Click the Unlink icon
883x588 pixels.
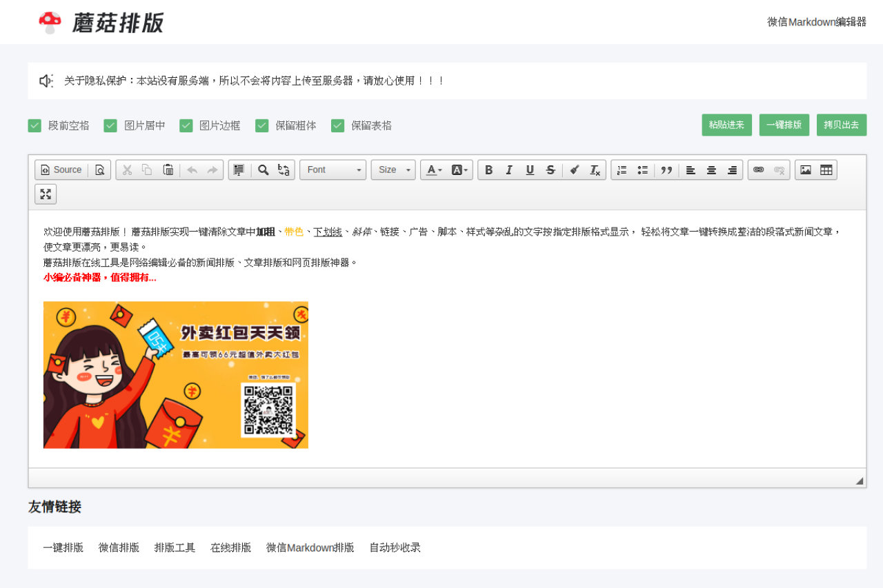pyautogui.click(x=780, y=170)
